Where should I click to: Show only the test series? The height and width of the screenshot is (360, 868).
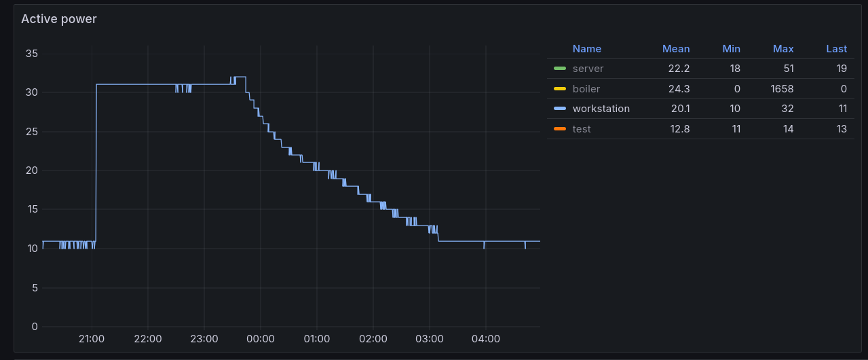coord(582,129)
